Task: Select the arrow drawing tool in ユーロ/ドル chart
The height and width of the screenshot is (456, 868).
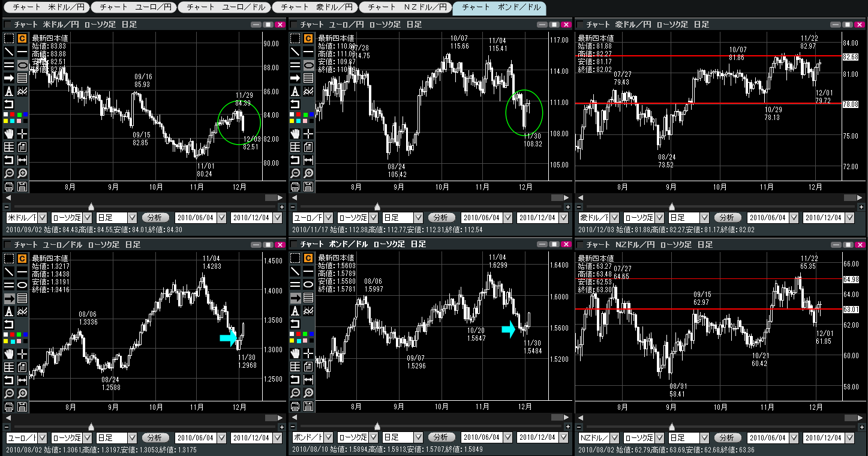Action: (x=9, y=298)
